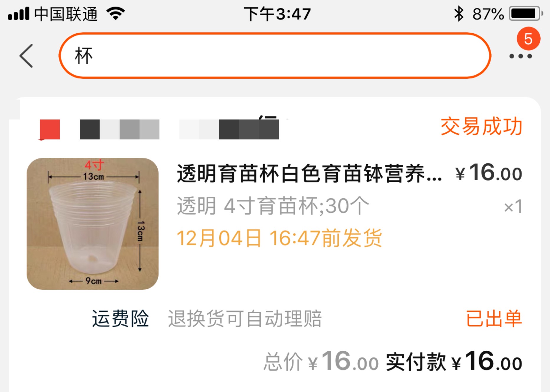Screen dimensions: 550x392
Task: Tap the 交易成功 order status
Action: click(481, 126)
